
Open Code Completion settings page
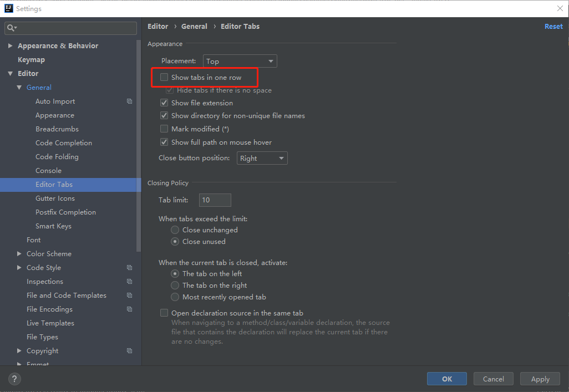tap(64, 142)
